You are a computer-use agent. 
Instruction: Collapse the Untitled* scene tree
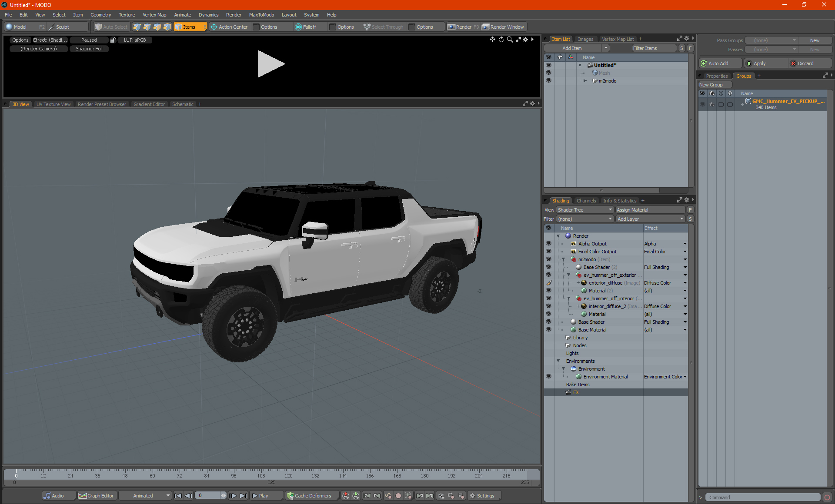(x=580, y=65)
